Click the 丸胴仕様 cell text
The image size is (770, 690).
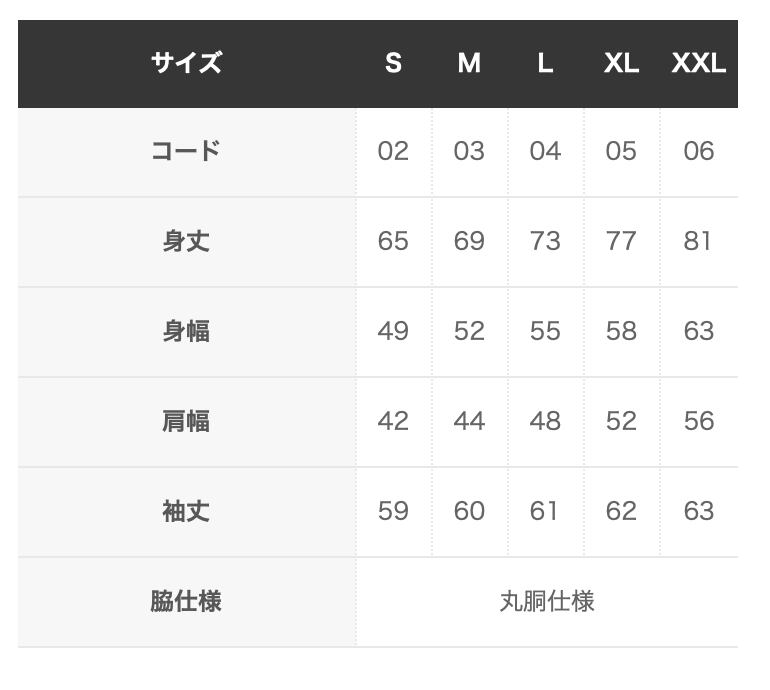[x=547, y=602]
